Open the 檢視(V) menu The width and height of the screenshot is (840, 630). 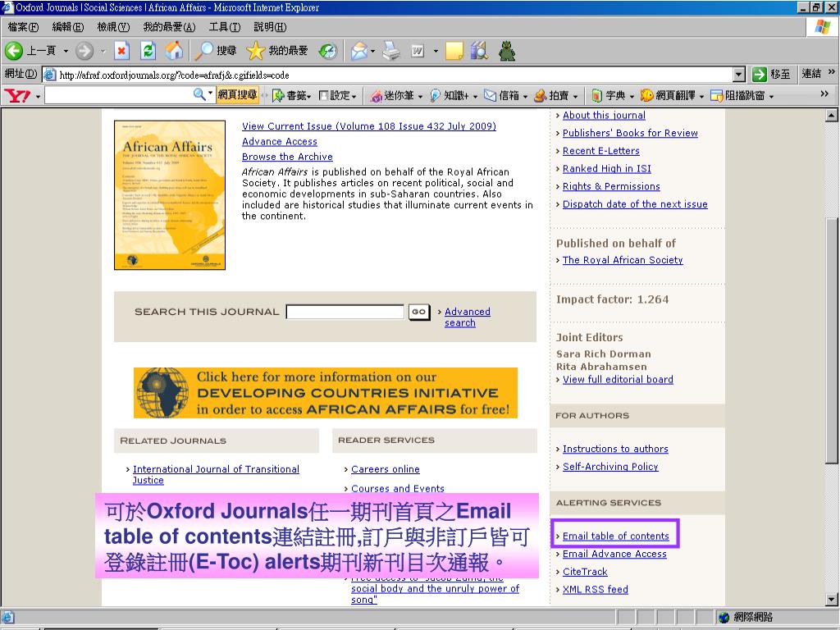pyautogui.click(x=113, y=27)
